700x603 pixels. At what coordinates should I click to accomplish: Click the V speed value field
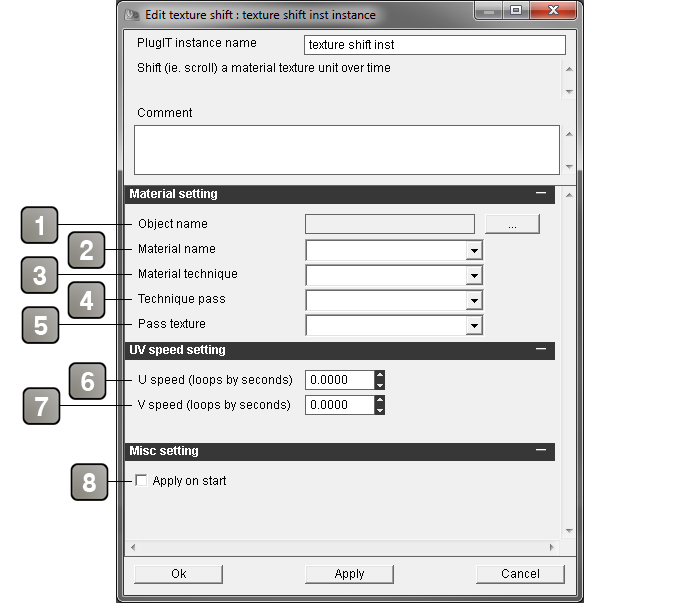click(x=340, y=405)
